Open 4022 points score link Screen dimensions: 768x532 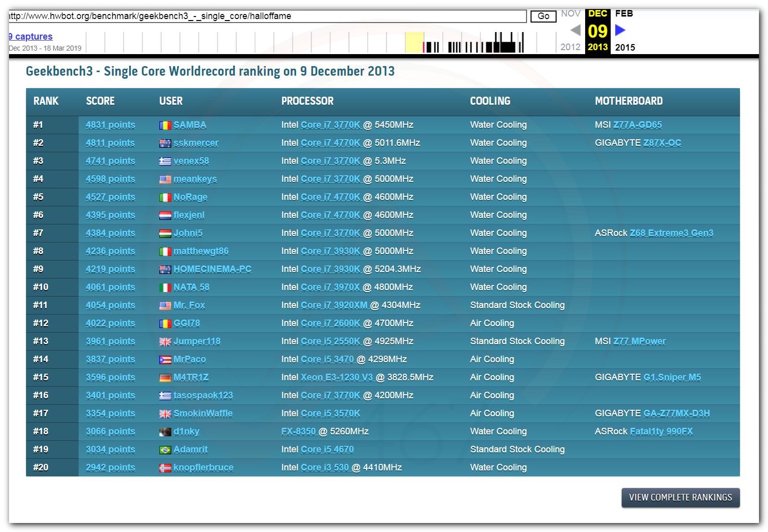[110, 323]
